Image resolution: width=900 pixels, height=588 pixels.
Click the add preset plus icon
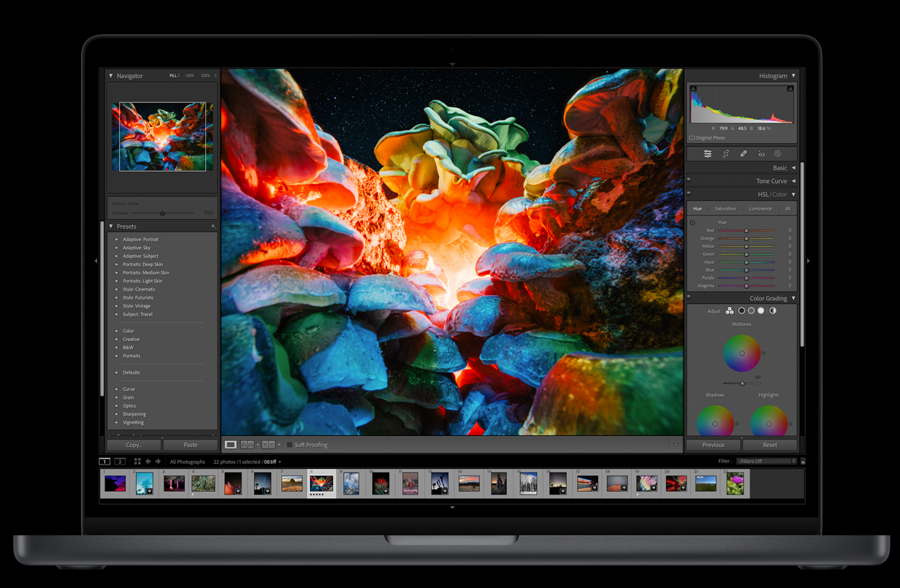click(x=213, y=226)
